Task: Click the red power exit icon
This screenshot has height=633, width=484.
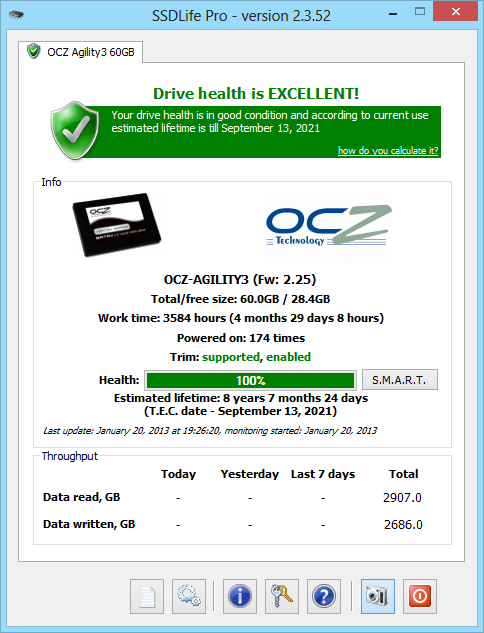Action: 420,596
